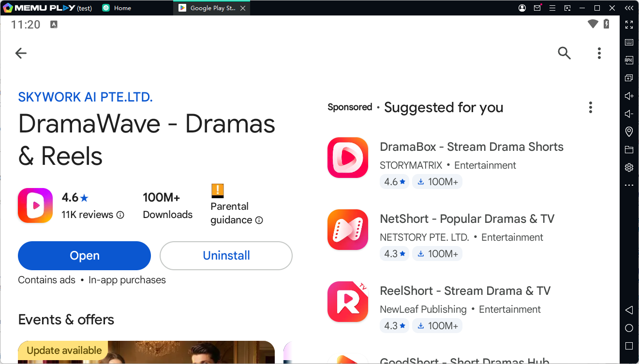Show info about 11K reviews
The image size is (639, 364).
pyautogui.click(x=120, y=215)
